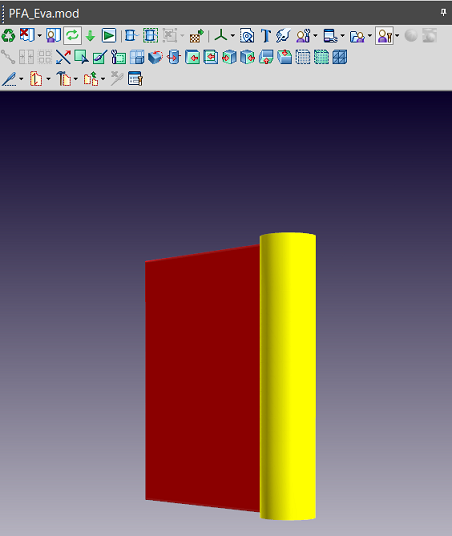This screenshot has width=452, height=536.
Task: Expand dropdown next to blue pen icon
Action: point(22,79)
